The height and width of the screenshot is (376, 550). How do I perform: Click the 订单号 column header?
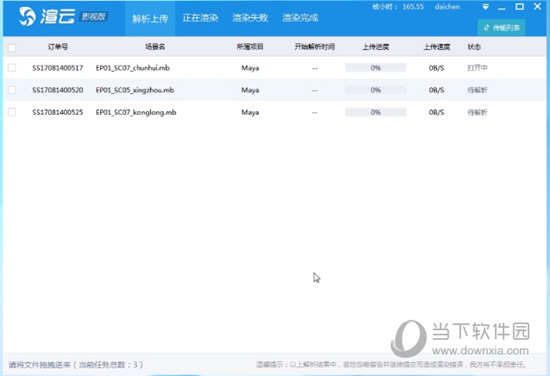58,47
